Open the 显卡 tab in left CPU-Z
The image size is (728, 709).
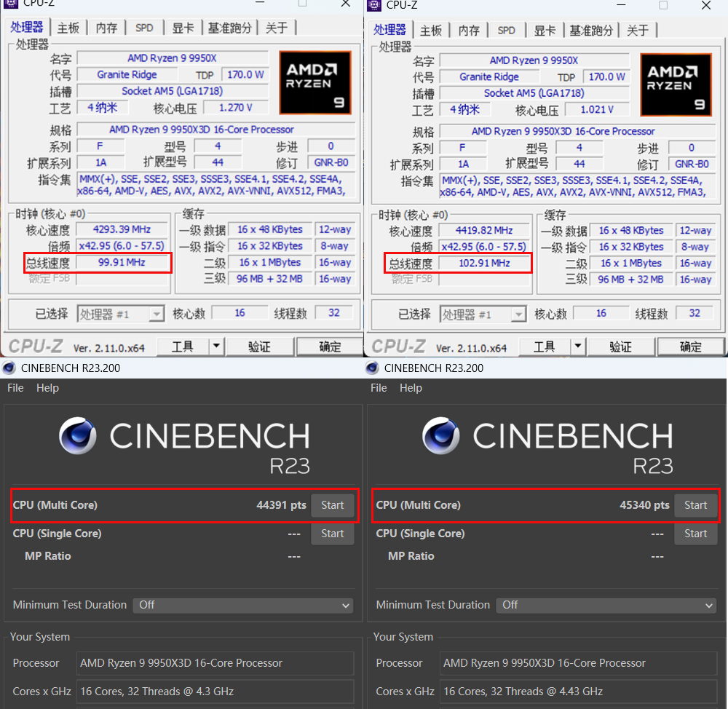[x=183, y=28]
